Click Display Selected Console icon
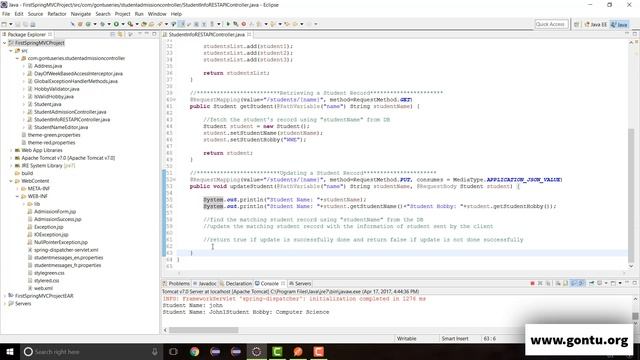 [x=599, y=283]
